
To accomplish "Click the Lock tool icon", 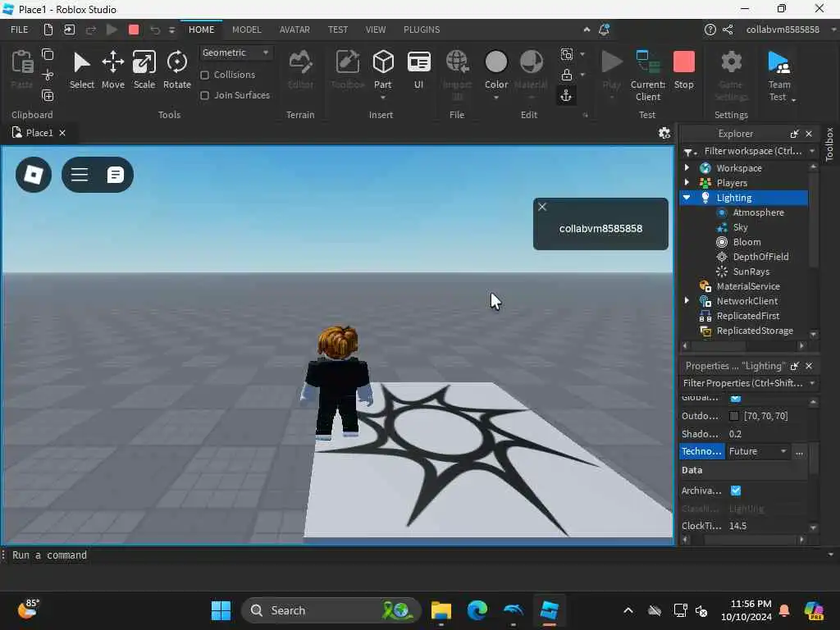I will [566, 75].
